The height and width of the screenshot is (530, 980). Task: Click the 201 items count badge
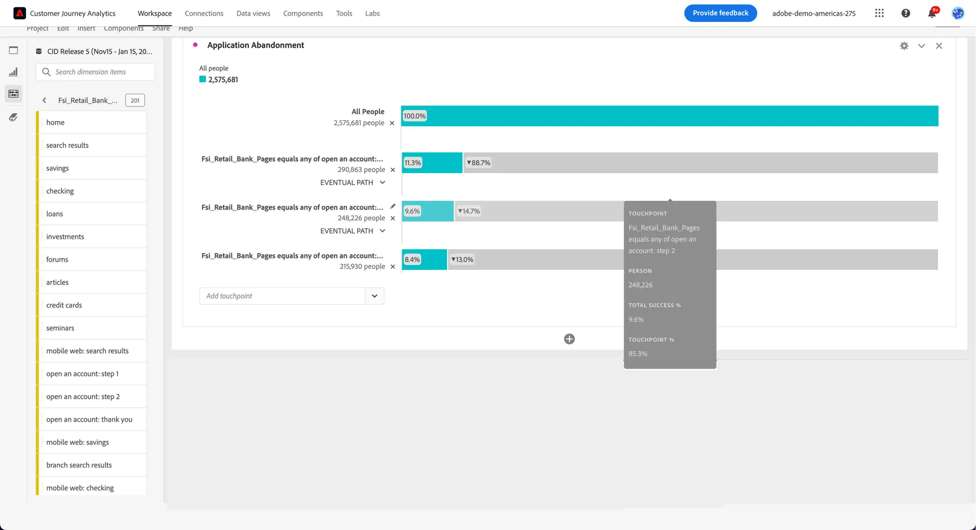point(135,100)
